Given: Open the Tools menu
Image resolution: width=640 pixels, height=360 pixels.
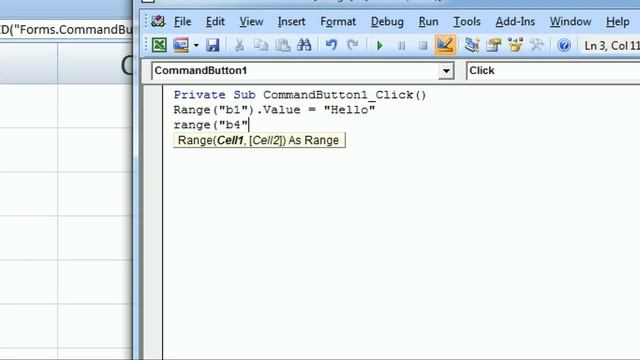Looking at the screenshot, I should (x=467, y=22).
